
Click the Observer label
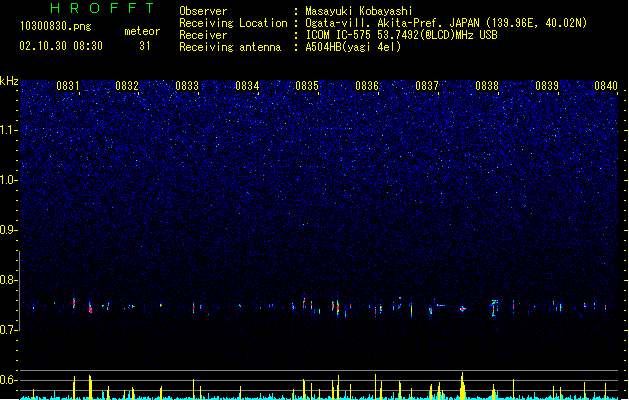(x=203, y=11)
